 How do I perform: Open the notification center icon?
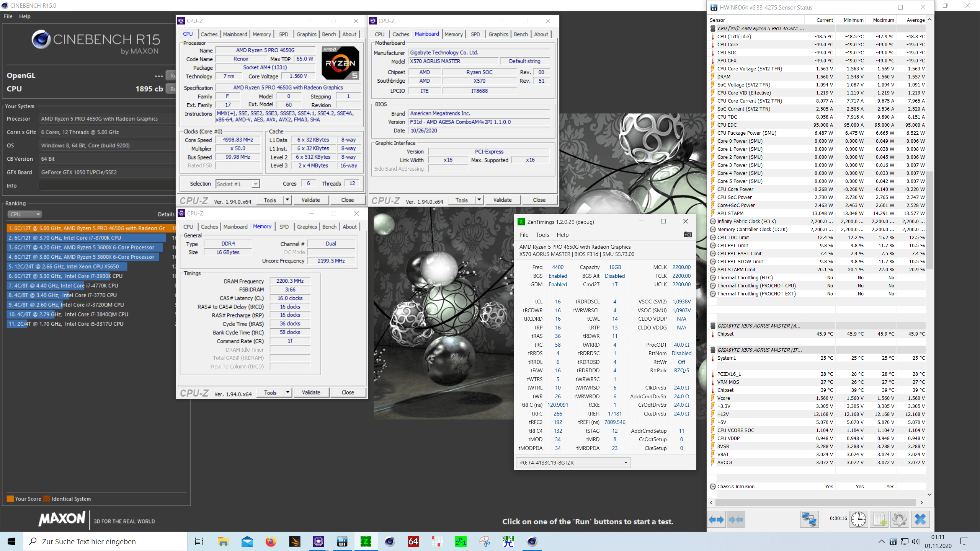(964, 541)
